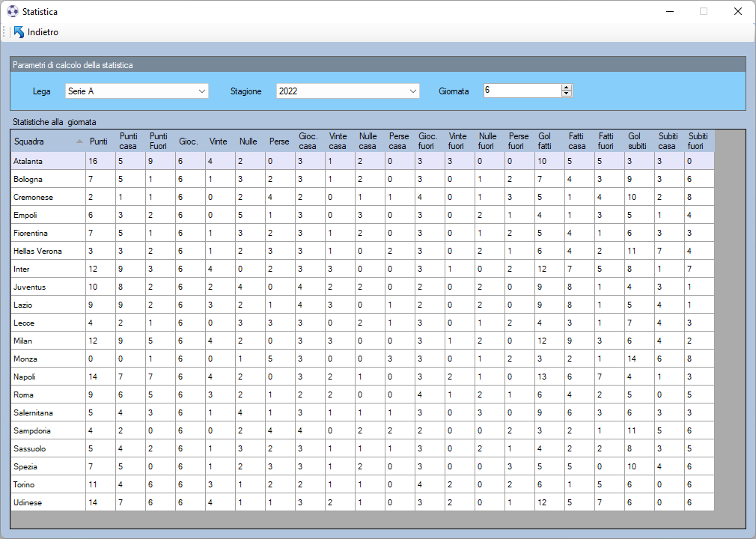This screenshot has height=539, width=756.
Task: Select the Fiorentina team row
Action: click(362, 233)
